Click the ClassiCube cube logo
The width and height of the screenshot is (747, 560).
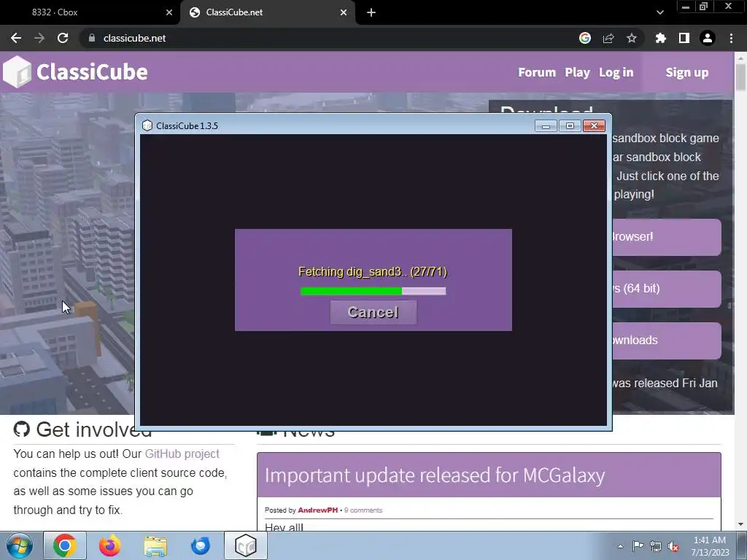tap(18, 72)
